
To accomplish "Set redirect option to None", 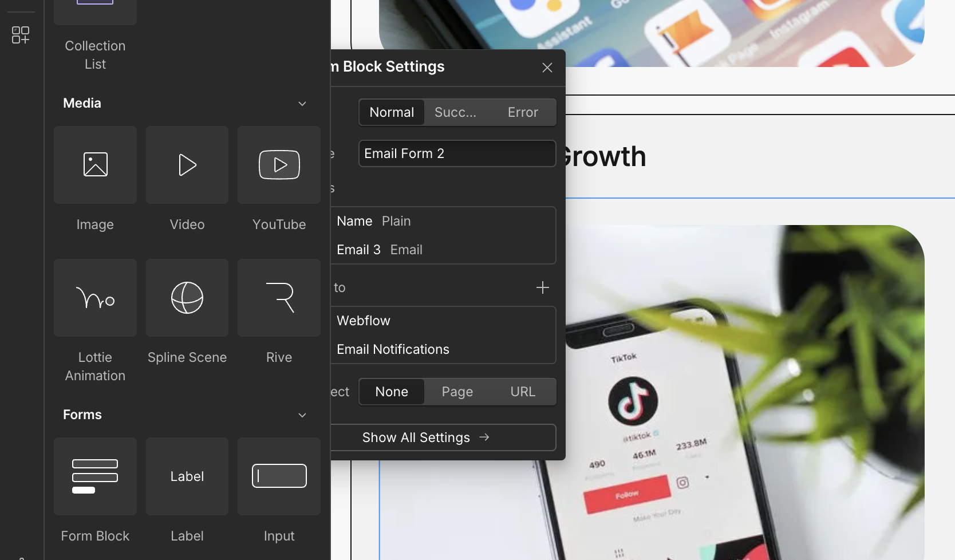I will [x=392, y=392].
